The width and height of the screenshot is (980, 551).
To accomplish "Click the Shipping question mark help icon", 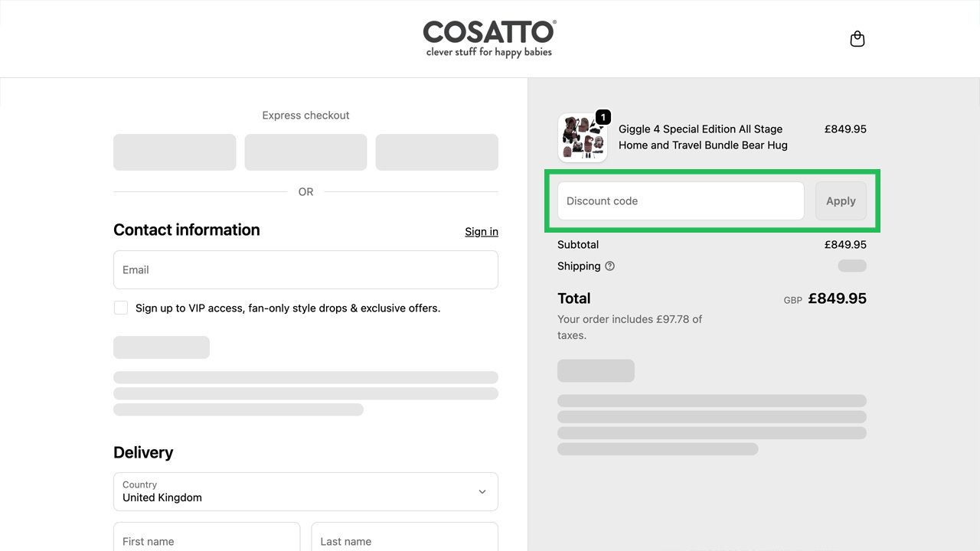I will (609, 266).
